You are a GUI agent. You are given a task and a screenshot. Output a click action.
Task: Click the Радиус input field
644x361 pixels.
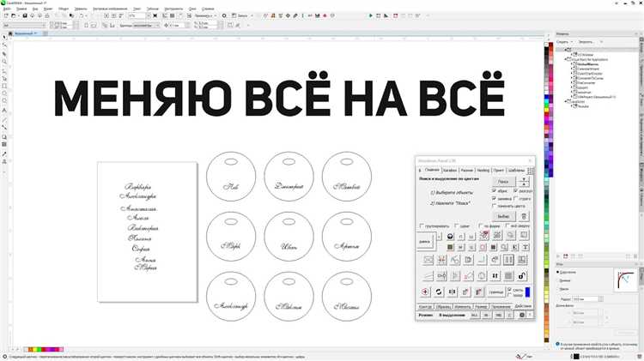[x=585, y=299]
